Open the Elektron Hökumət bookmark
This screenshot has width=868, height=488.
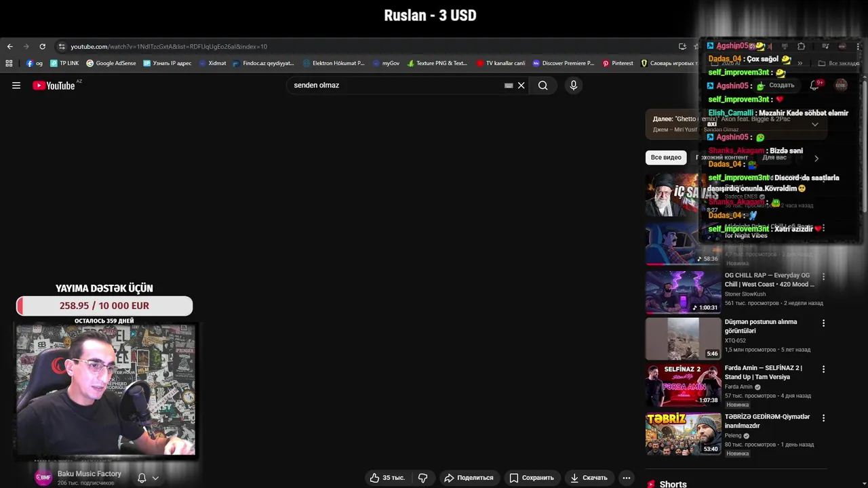pyautogui.click(x=334, y=63)
